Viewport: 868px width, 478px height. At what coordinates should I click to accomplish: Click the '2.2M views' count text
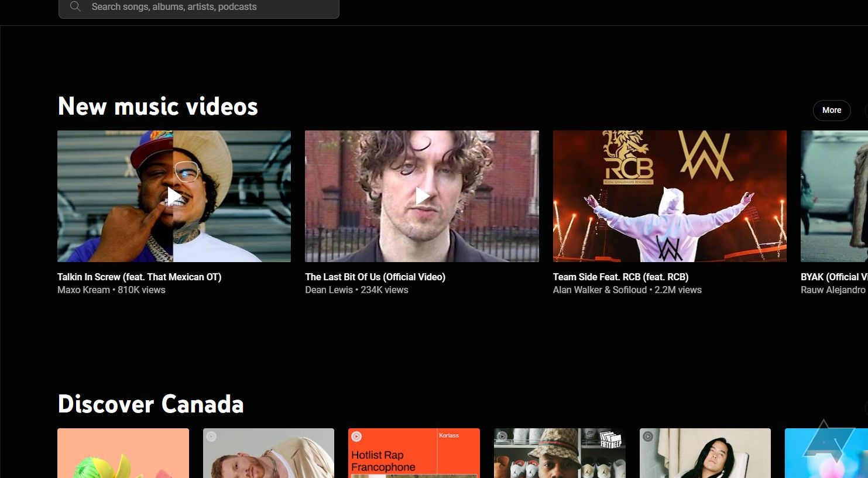pos(678,290)
